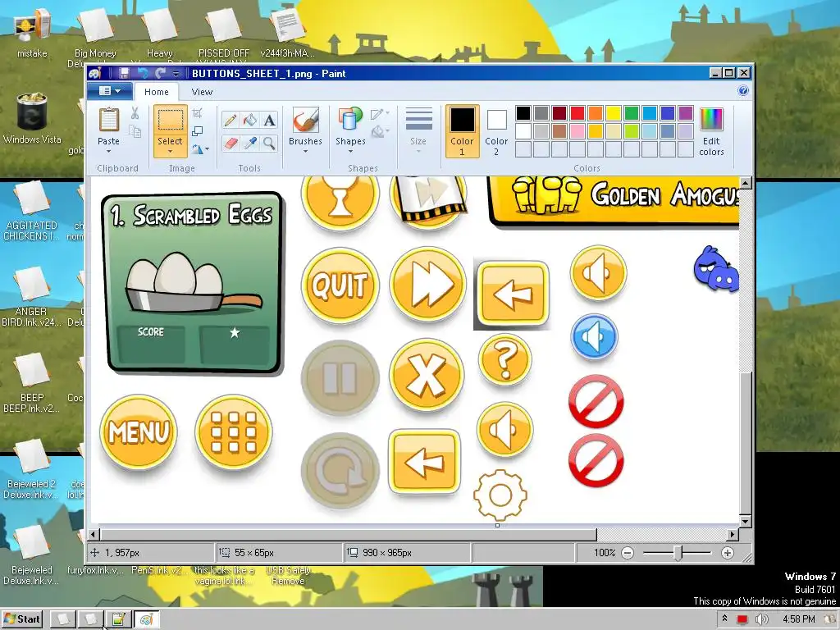Open Customize Quick Access Toolbar dropdown
The width and height of the screenshot is (840, 630).
click(176, 73)
